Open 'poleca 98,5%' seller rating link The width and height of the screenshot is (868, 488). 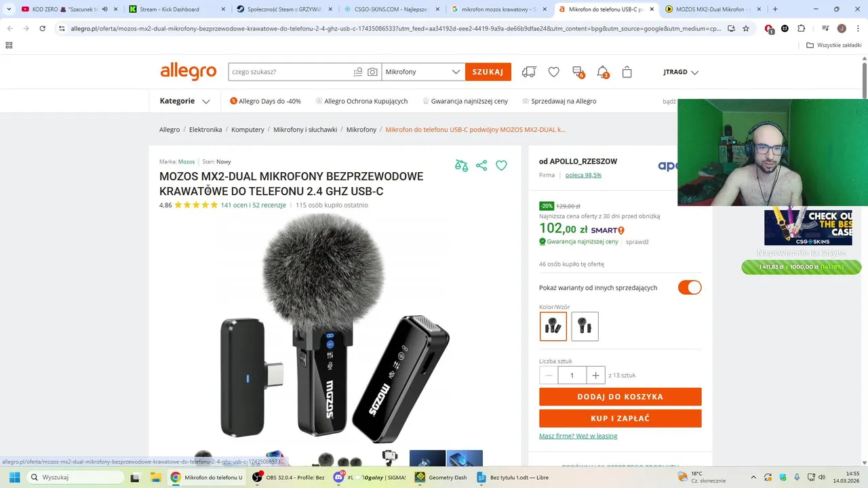[583, 175]
